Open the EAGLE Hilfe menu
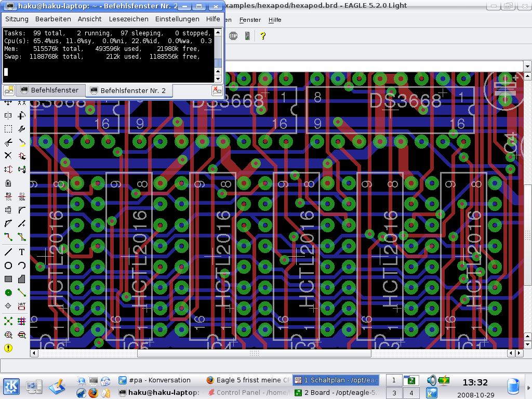532x399 pixels. pos(275,20)
